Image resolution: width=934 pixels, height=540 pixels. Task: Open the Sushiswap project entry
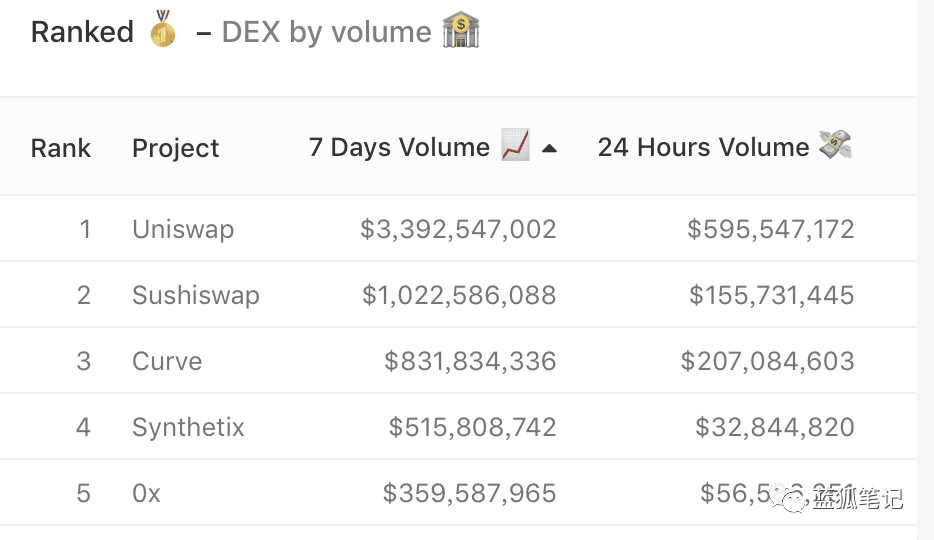[x=196, y=295]
